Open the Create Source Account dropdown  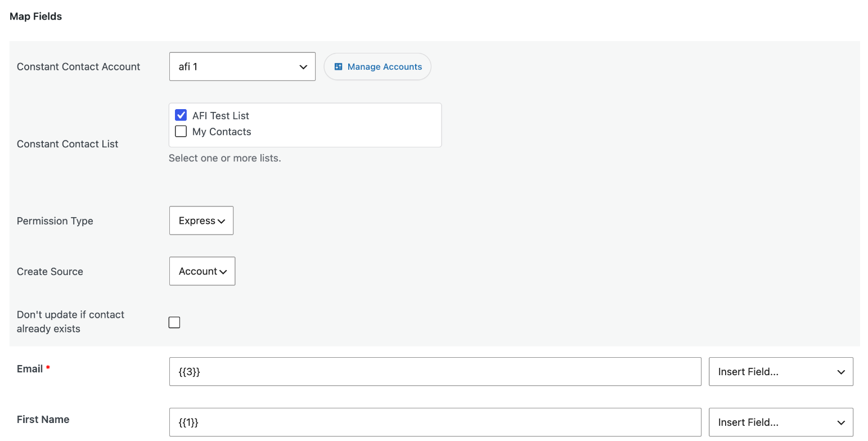pos(202,271)
